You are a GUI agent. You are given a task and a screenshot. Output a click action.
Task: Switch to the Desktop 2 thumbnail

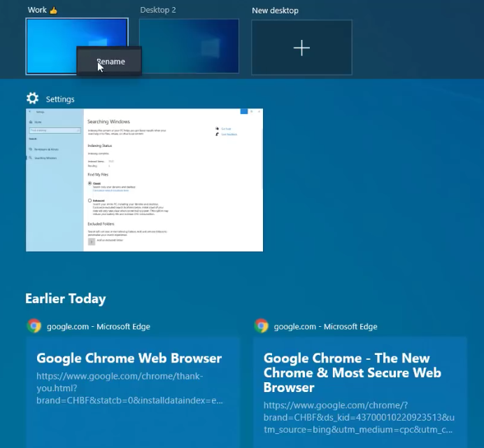coord(190,46)
